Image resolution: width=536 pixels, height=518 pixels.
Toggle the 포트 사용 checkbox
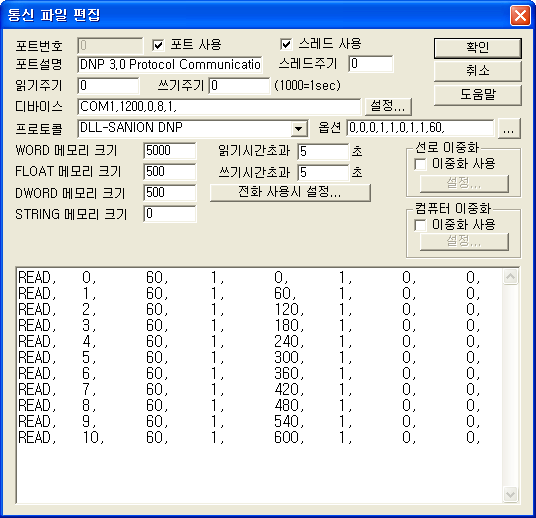[158, 45]
